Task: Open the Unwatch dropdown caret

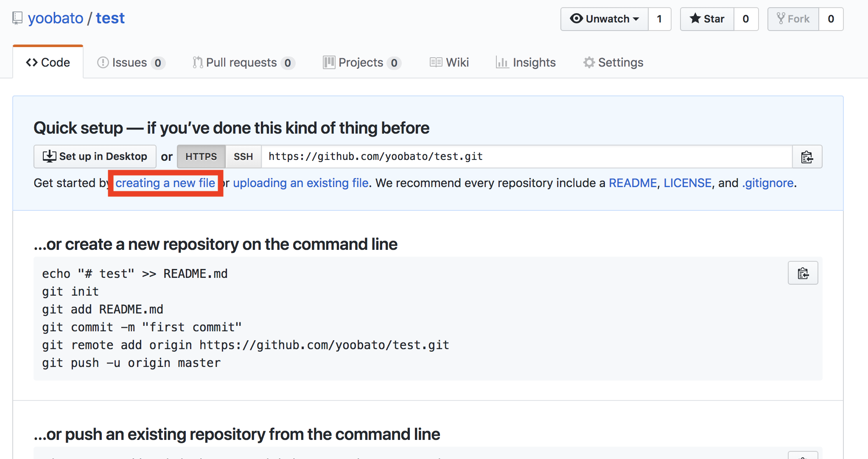Action: 635,19
